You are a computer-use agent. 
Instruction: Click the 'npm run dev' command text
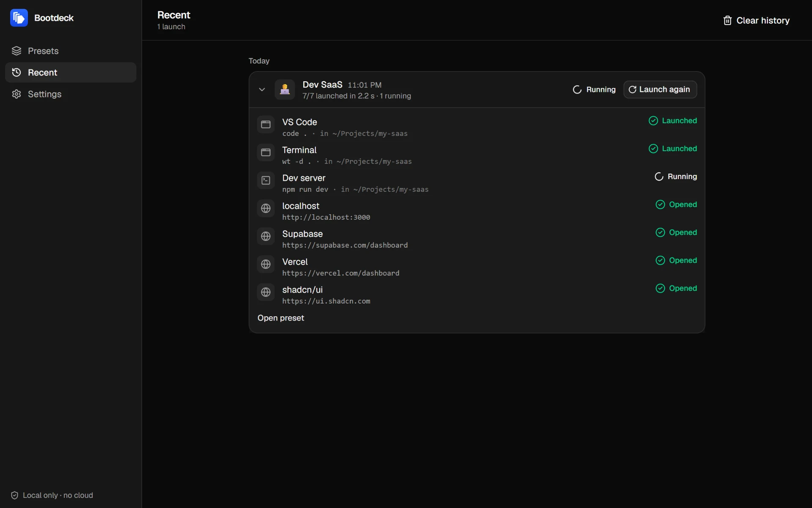coord(305,189)
